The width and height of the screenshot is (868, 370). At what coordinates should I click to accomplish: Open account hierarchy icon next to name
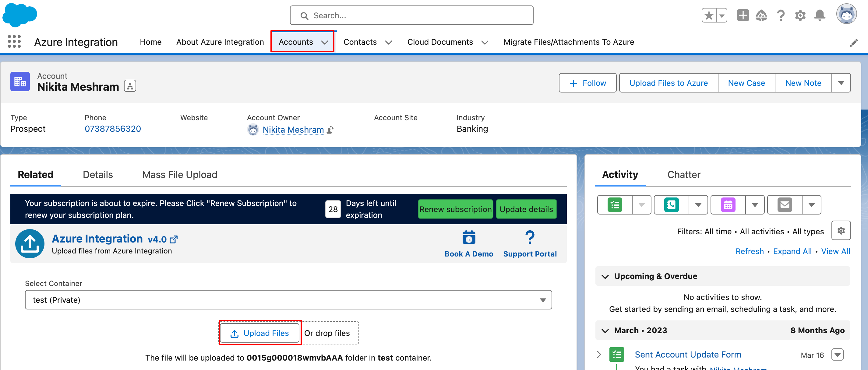click(130, 86)
